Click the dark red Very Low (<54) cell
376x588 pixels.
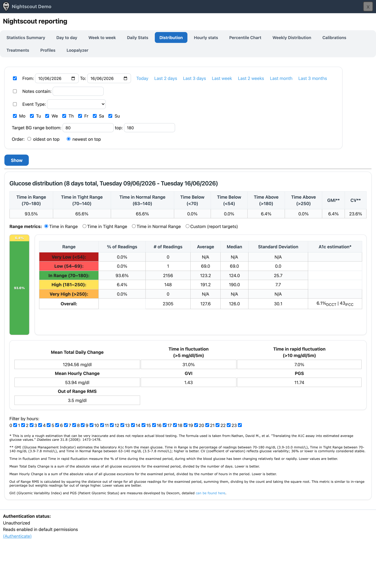tap(69, 257)
